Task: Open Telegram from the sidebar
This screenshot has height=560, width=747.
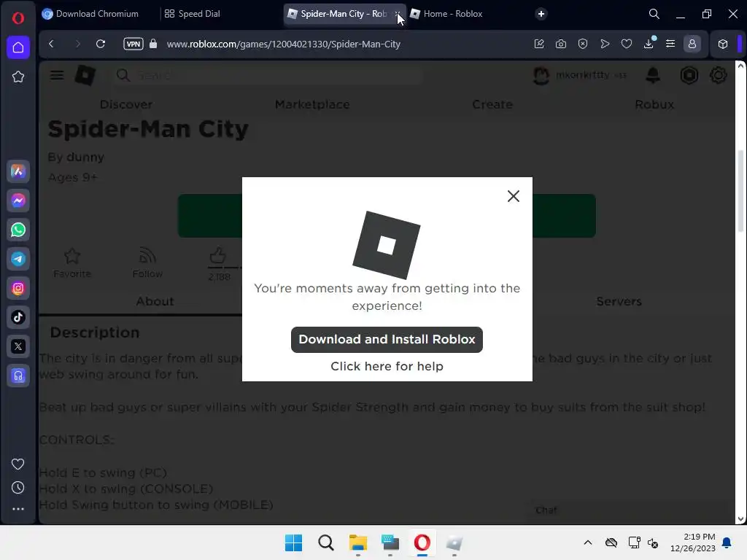Action: [18, 259]
